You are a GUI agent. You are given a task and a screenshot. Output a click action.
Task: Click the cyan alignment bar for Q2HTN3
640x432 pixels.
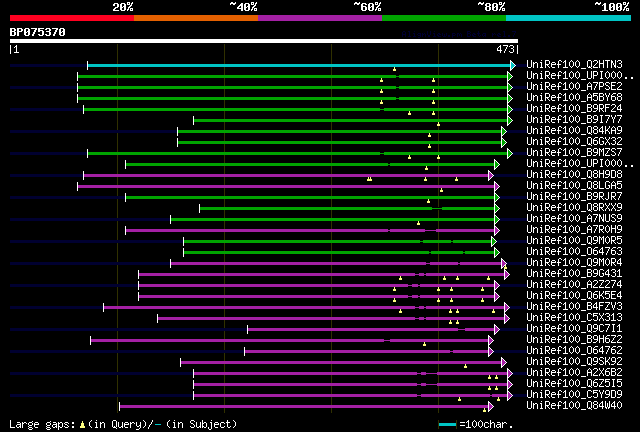pyautogui.click(x=299, y=65)
